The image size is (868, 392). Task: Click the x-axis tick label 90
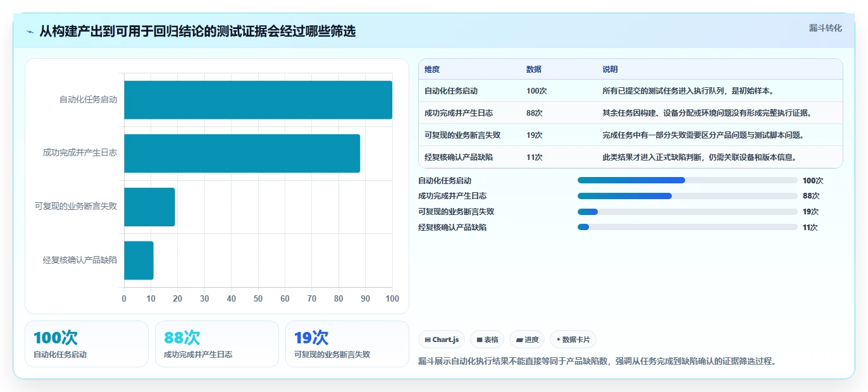pyautogui.click(x=366, y=298)
